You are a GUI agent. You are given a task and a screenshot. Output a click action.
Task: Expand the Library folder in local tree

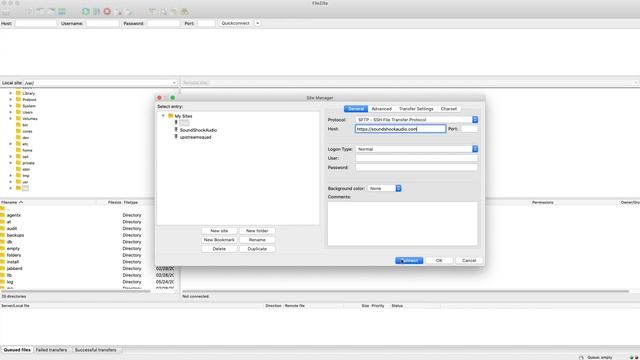click(11, 93)
